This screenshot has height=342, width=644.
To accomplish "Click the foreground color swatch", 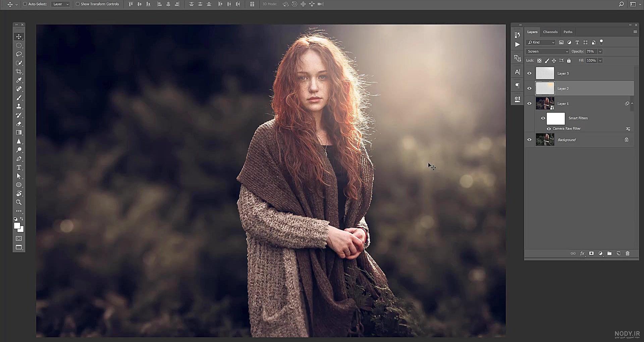I will pyautogui.click(x=17, y=226).
